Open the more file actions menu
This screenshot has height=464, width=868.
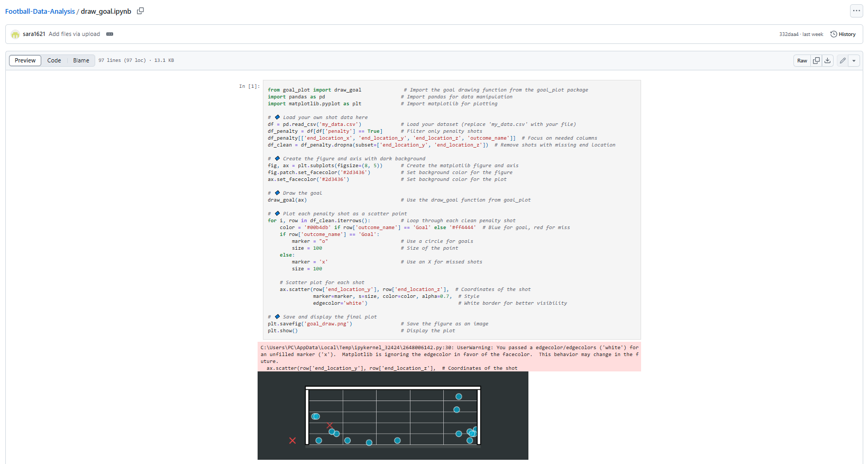click(x=856, y=11)
